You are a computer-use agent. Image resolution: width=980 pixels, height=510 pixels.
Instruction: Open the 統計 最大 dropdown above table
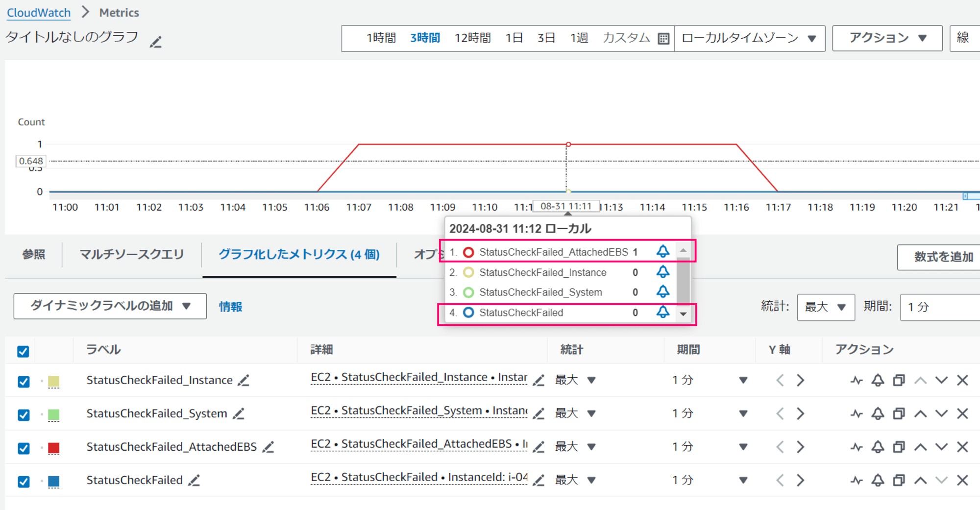[826, 307]
